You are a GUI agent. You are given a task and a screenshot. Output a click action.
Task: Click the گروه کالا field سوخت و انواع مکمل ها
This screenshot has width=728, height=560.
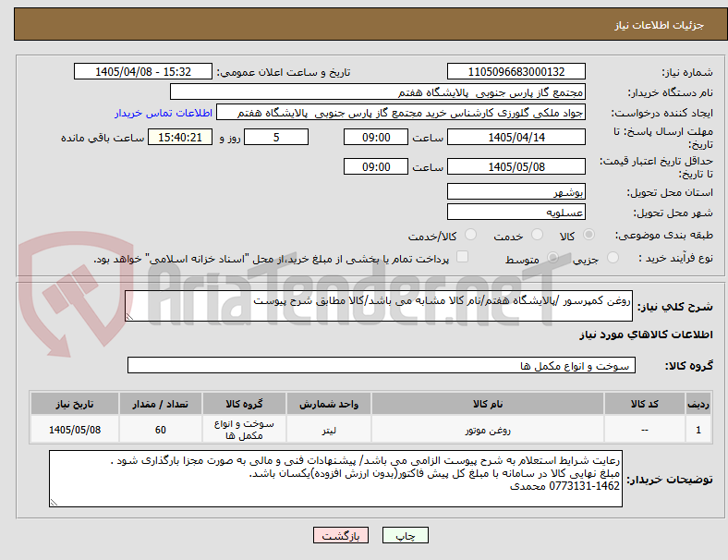point(382,365)
